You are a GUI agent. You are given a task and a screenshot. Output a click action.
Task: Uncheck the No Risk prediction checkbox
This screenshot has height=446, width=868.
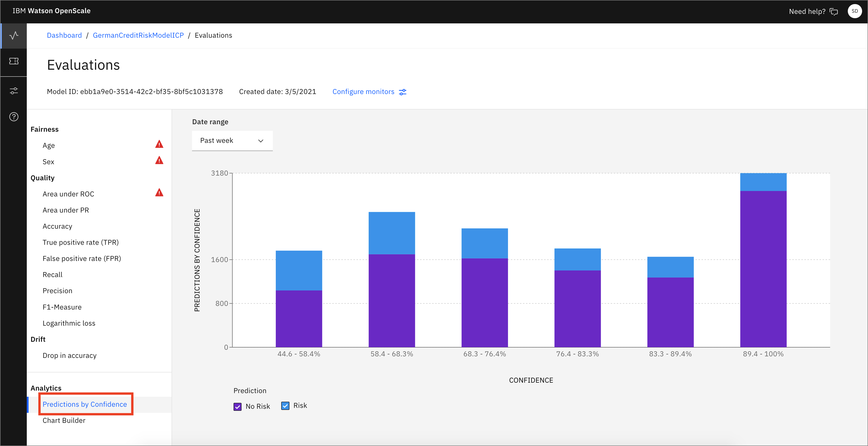(x=237, y=406)
